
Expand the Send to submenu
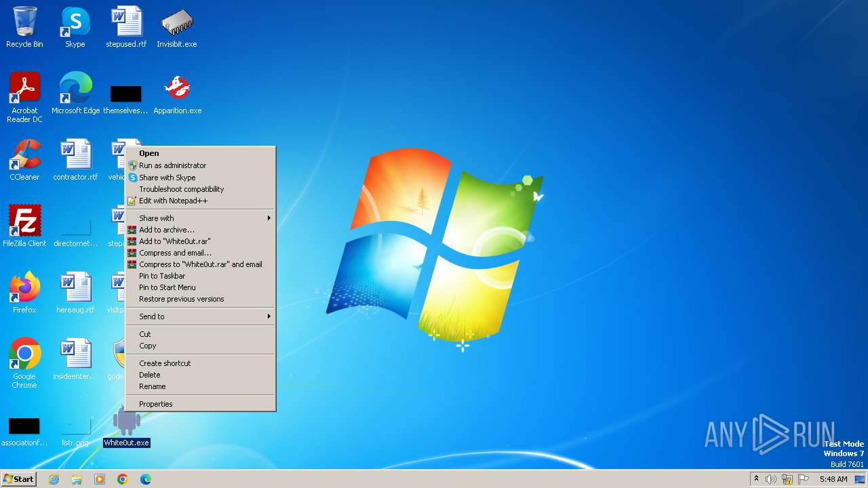(201, 317)
